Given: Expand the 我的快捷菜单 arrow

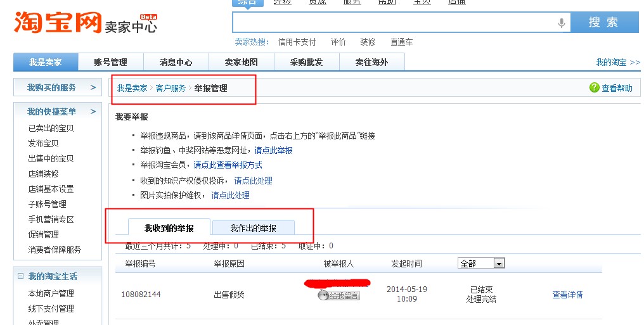Looking at the screenshot, I should (x=93, y=112).
